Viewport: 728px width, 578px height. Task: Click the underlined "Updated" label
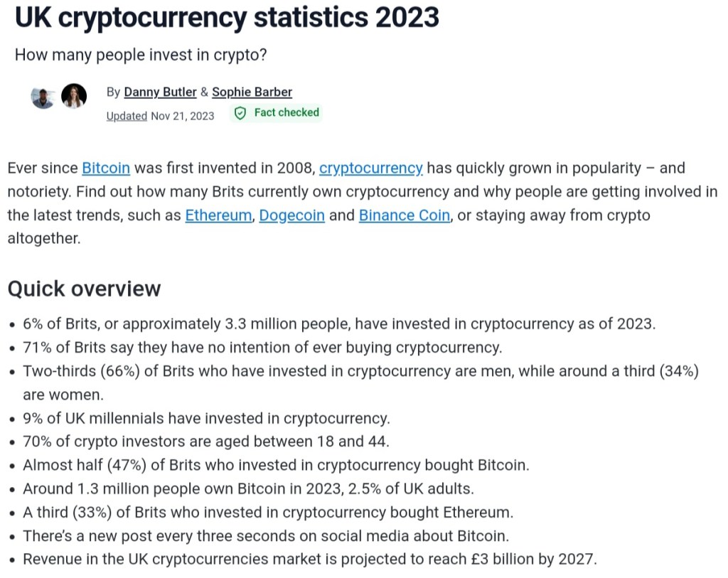(x=127, y=116)
